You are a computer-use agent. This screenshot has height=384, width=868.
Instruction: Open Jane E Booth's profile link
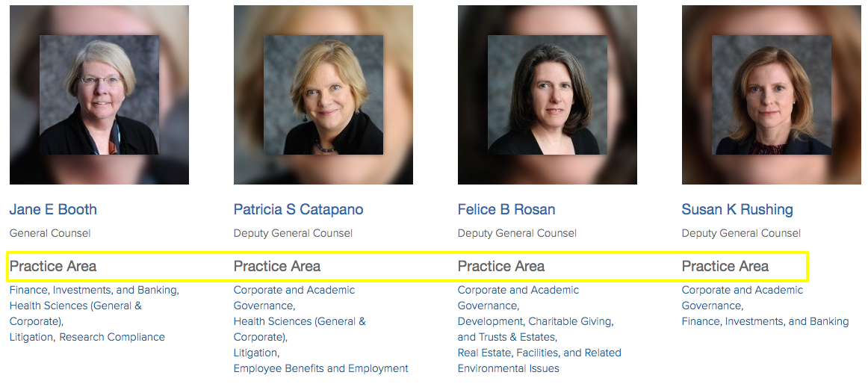pyautogui.click(x=53, y=209)
